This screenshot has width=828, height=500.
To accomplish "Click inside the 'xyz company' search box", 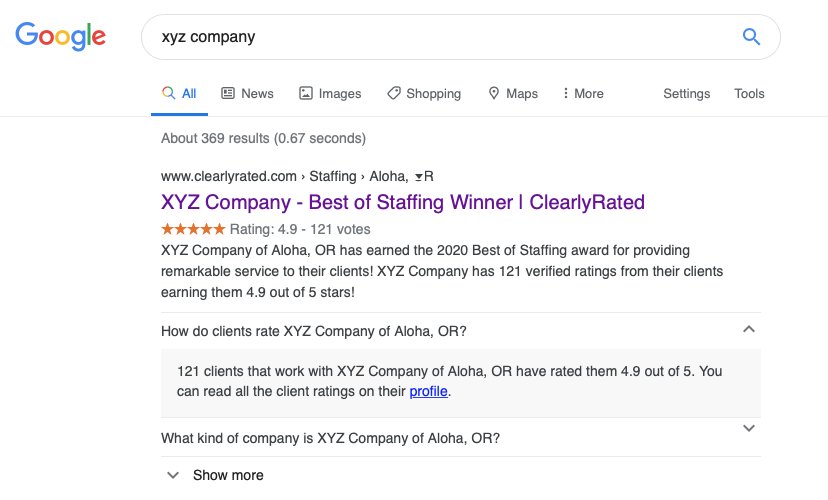I will pyautogui.click(x=449, y=37).
